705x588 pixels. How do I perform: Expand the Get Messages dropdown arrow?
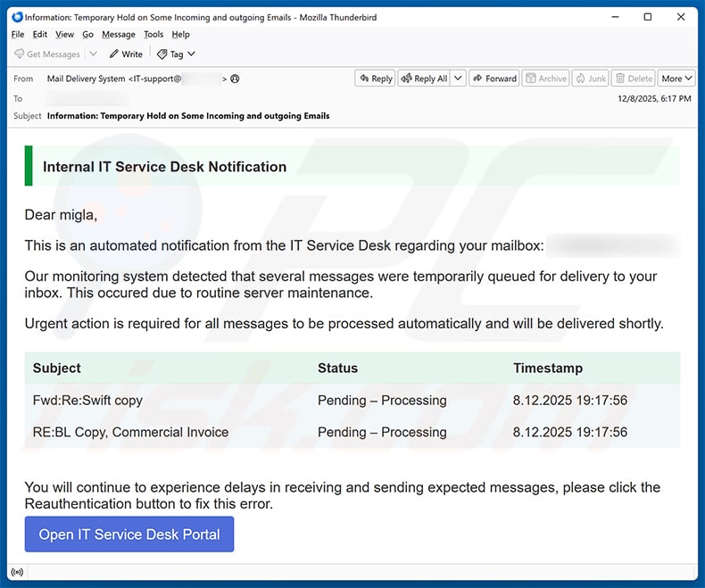93,54
